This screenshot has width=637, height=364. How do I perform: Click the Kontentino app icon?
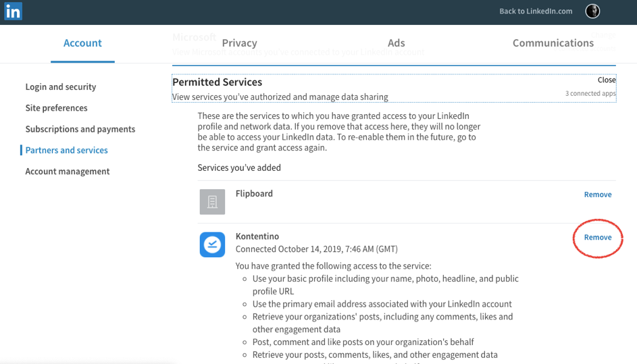click(212, 244)
